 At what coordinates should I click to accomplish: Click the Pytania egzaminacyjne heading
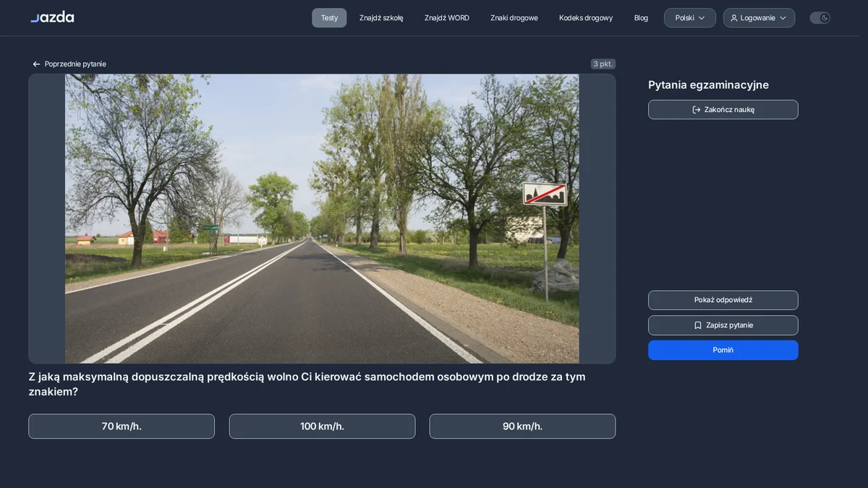(x=708, y=85)
